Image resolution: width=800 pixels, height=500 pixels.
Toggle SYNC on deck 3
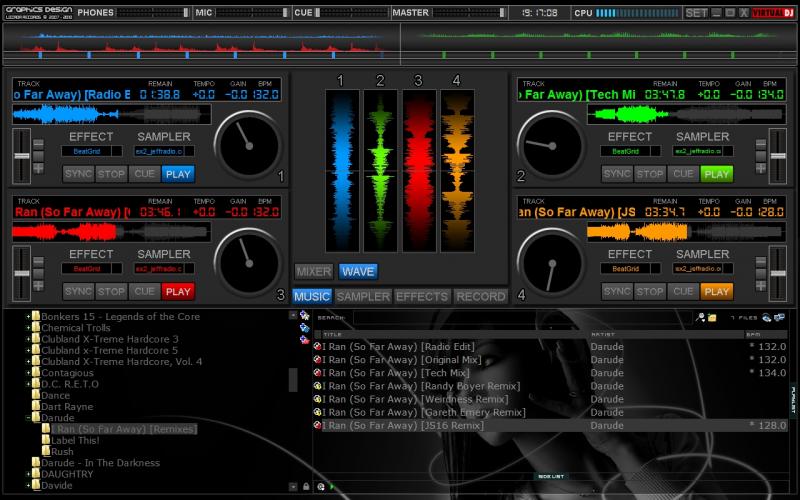[x=78, y=291]
